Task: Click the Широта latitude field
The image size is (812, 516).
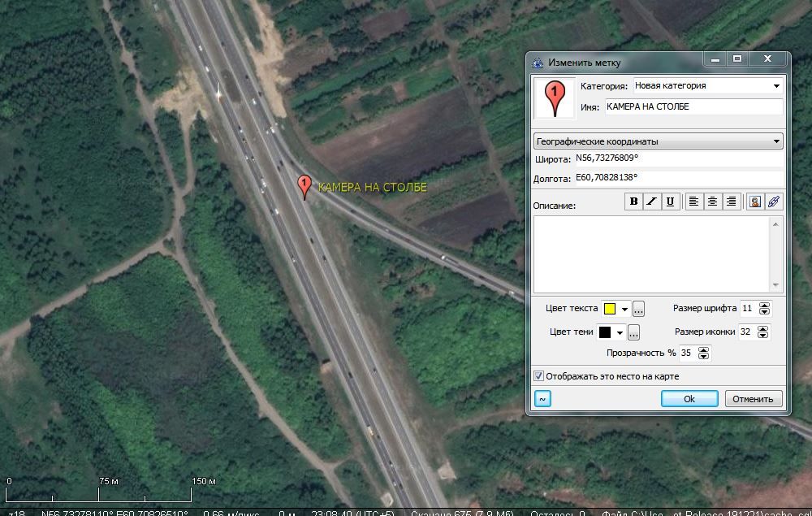Action: [678, 159]
